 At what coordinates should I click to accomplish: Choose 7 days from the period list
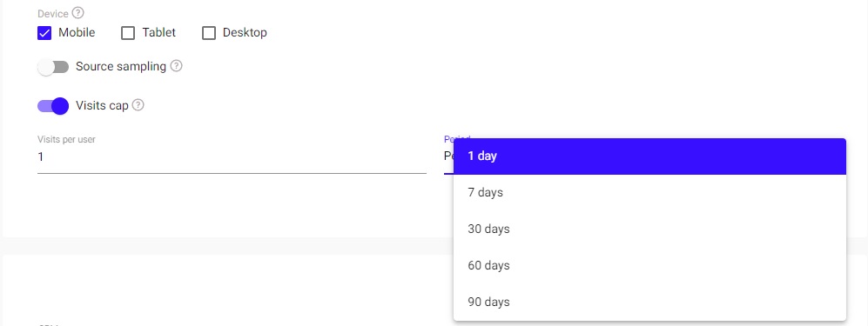click(649, 193)
